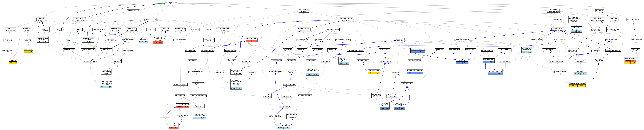Select the chordate embryonic development node
This screenshot has height=130, width=644.
point(580,61)
